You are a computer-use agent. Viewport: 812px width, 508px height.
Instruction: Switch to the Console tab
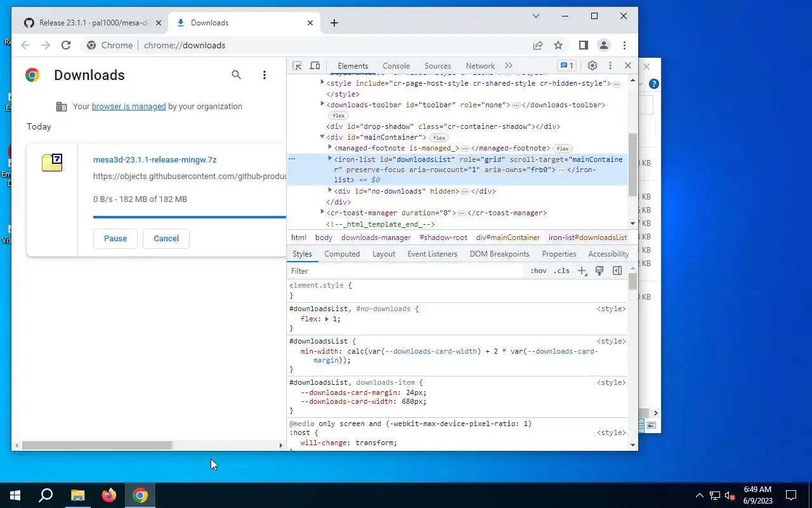(396, 66)
